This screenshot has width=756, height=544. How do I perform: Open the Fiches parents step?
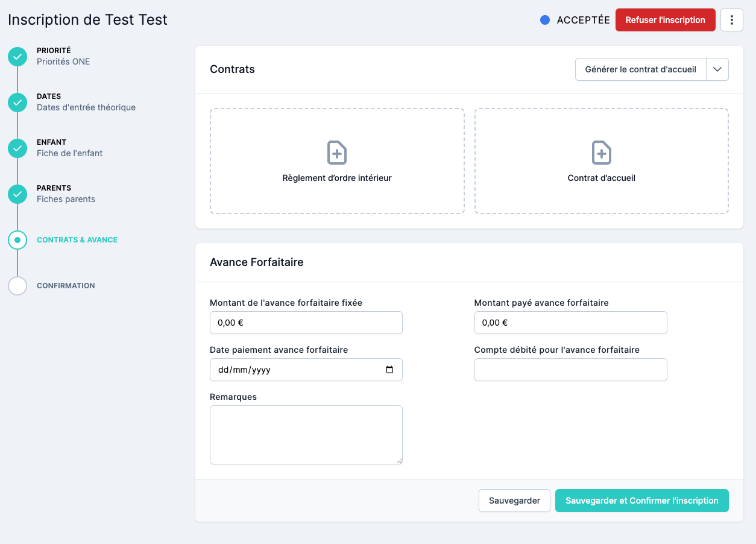tap(66, 199)
